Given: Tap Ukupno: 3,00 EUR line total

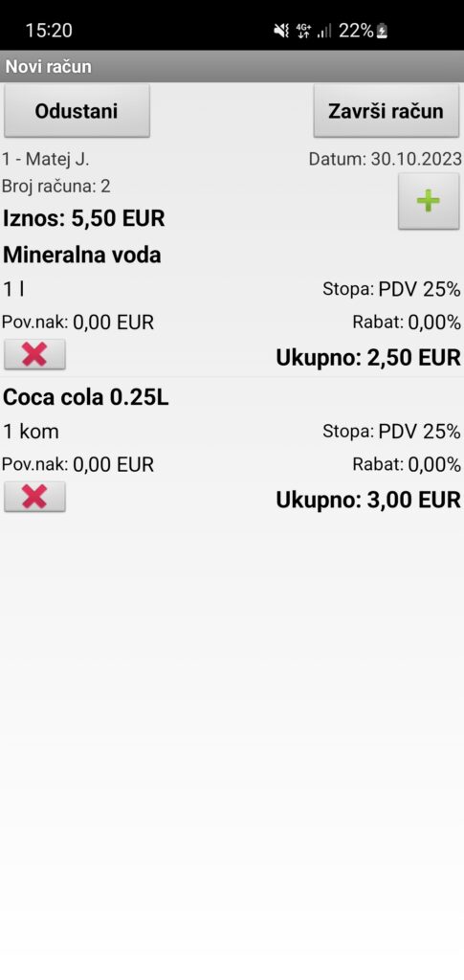Looking at the screenshot, I should pyautogui.click(x=368, y=500).
